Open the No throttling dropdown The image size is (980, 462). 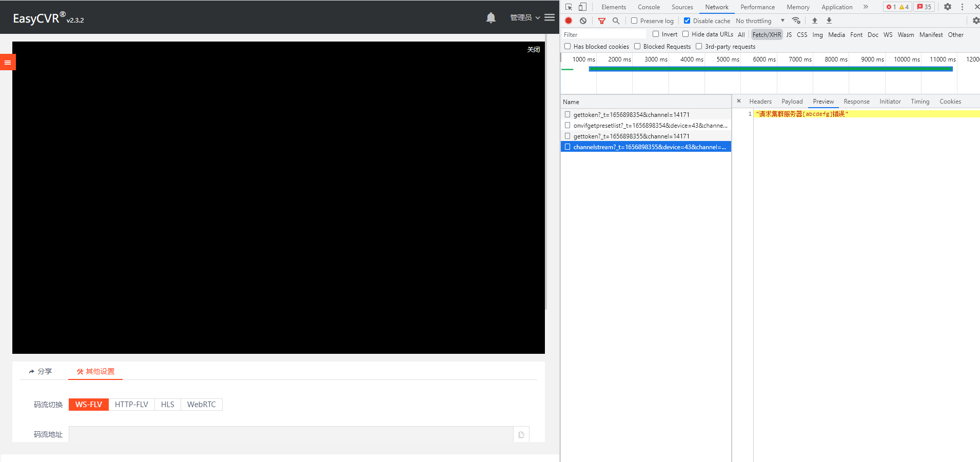coord(760,21)
